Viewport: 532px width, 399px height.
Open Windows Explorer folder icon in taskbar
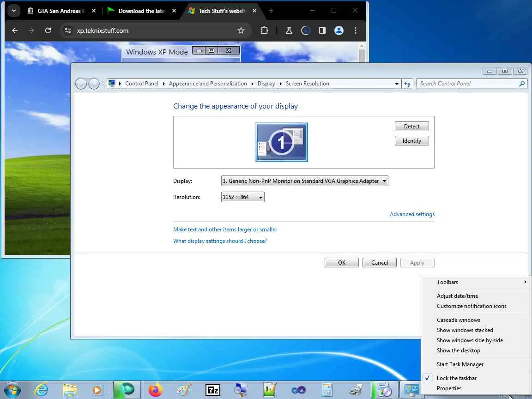click(x=70, y=390)
